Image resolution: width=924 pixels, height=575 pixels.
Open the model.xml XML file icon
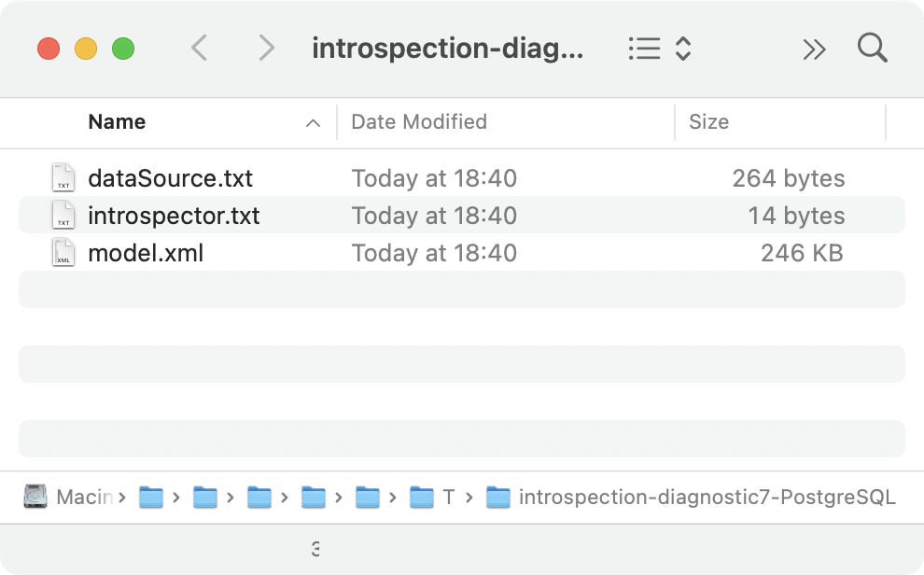(x=63, y=252)
